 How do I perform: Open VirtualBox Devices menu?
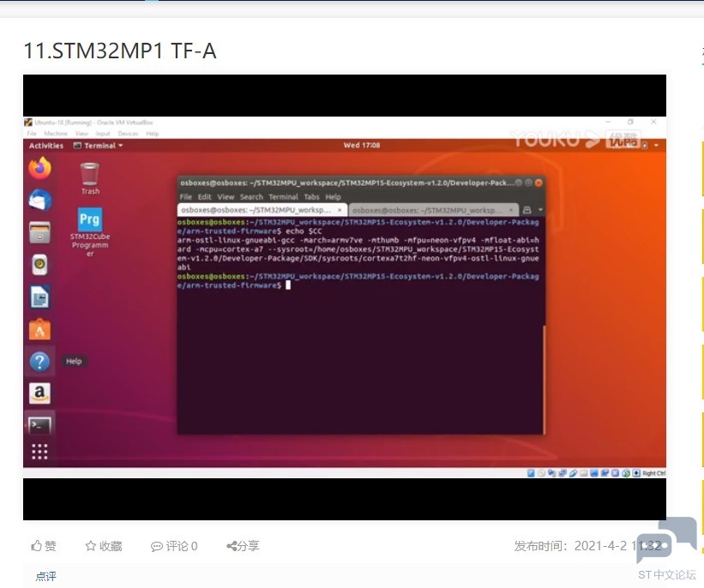(x=128, y=134)
